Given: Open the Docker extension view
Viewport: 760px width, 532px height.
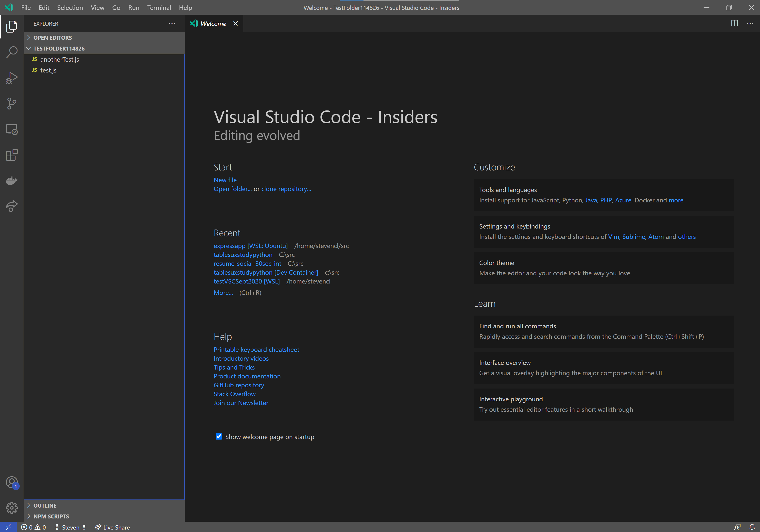Looking at the screenshot, I should pyautogui.click(x=12, y=180).
